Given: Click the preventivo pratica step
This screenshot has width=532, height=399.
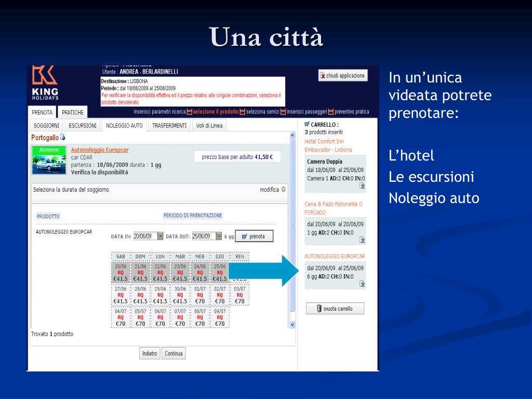Looking at the screenshot, I should [352, 112].
